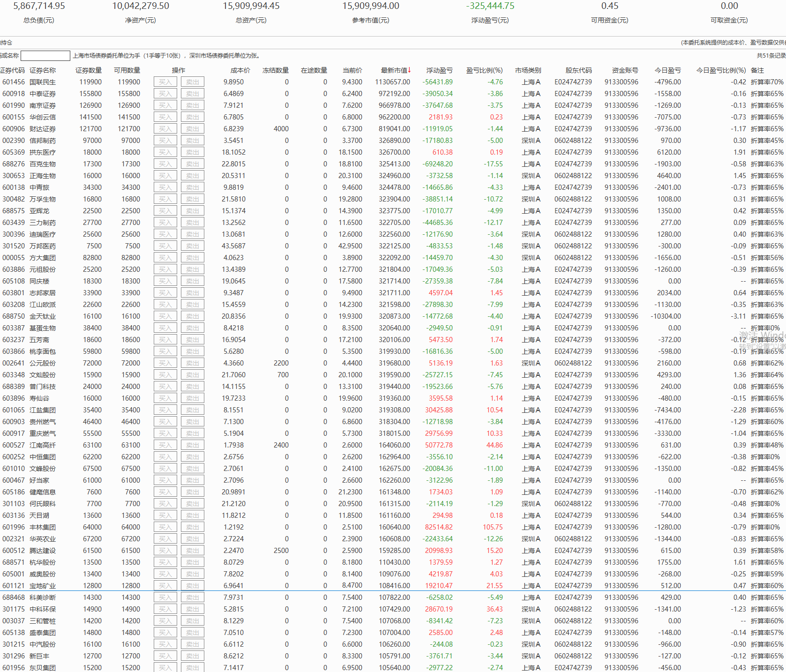This screenshot has width=786, height=672.
Task: Click 买入 for 百克生物
Action: (x=165, y=164)
